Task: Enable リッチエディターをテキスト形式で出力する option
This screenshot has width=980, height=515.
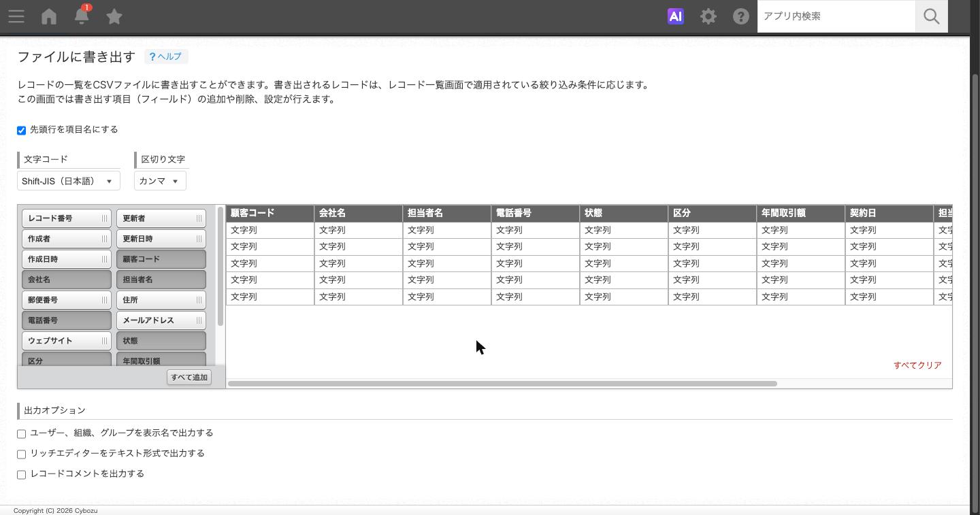Action: 22,454
